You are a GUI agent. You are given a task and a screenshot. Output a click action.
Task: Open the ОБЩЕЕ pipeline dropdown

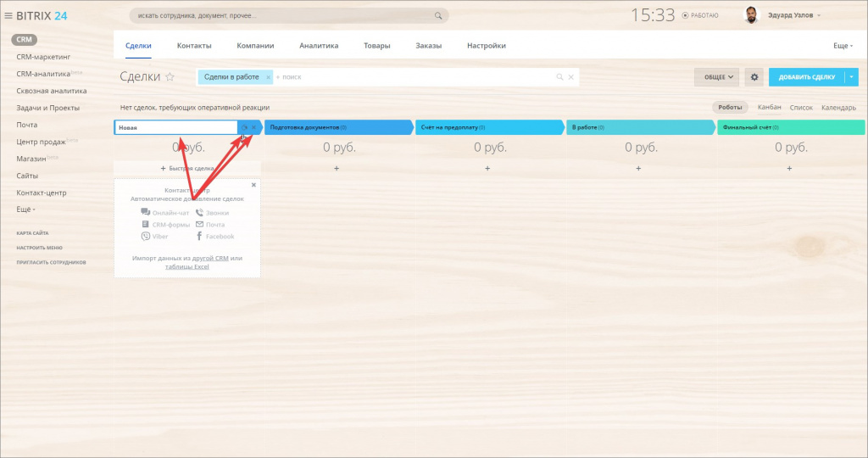click(x=717, y=77)
